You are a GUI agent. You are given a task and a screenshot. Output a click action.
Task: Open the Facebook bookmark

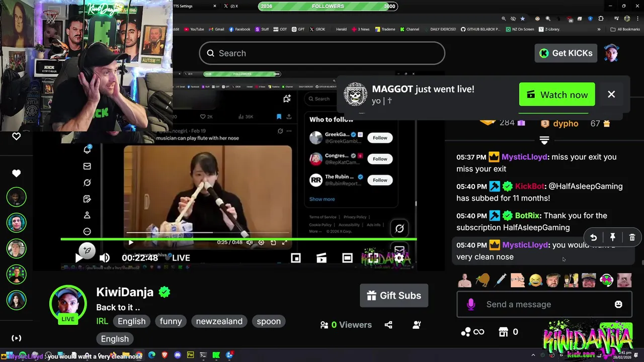tap(239, 29)
